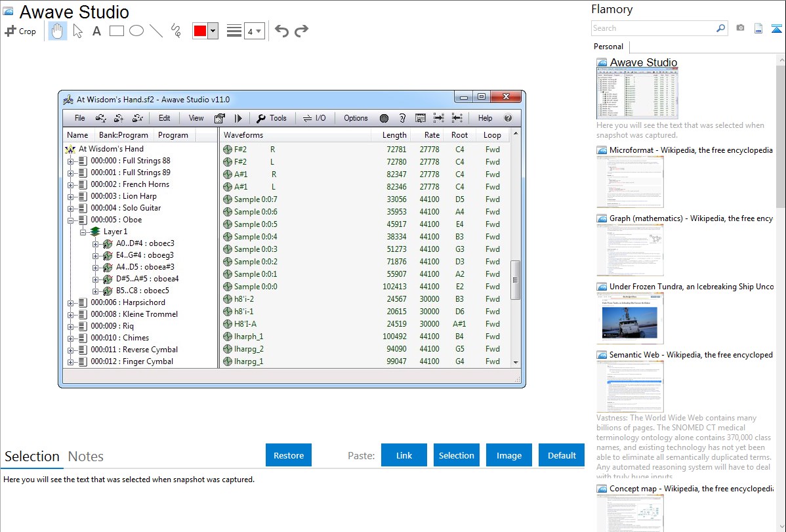This screenshot has height=532, width=786.
Task: Choose the text annotation tool
Action: [x=96, y=31]
